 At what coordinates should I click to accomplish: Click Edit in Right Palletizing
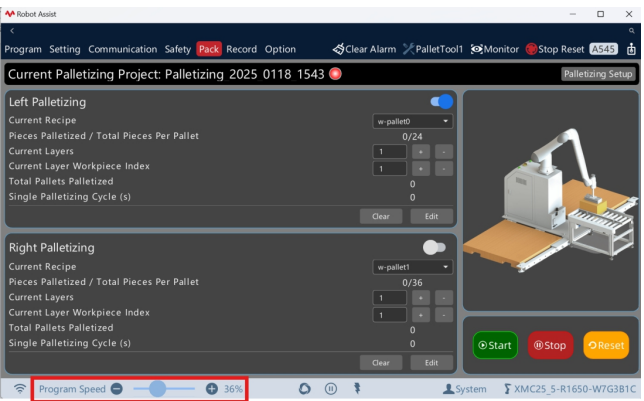coord(431,363)
